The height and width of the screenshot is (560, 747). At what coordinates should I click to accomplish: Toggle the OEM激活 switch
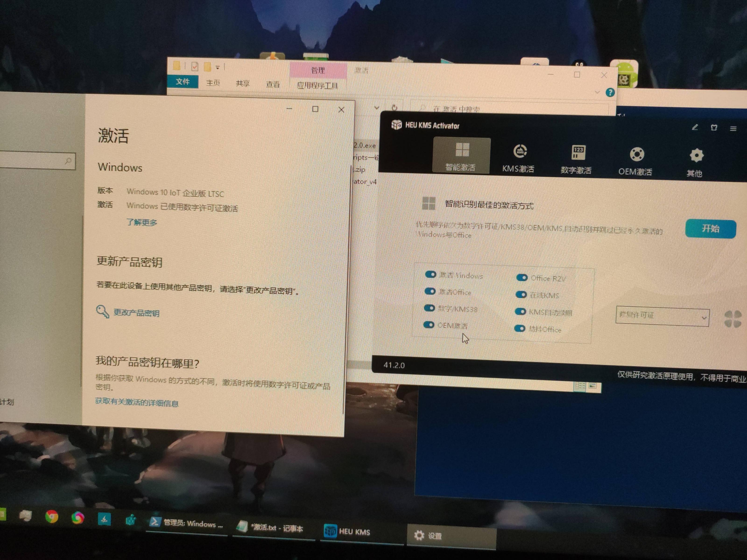(x=429, y=325)
